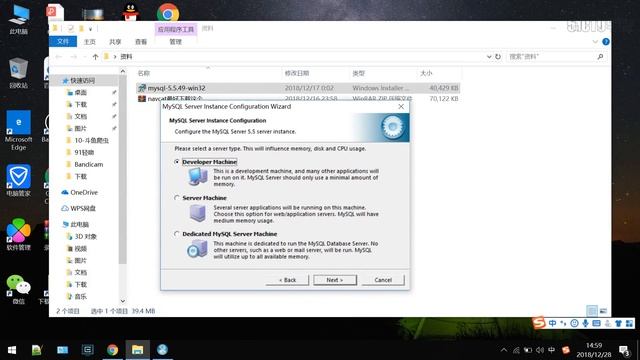Open 音乐 folder in navigation pane
Viewport: 640px width, 360px height.
80,296
